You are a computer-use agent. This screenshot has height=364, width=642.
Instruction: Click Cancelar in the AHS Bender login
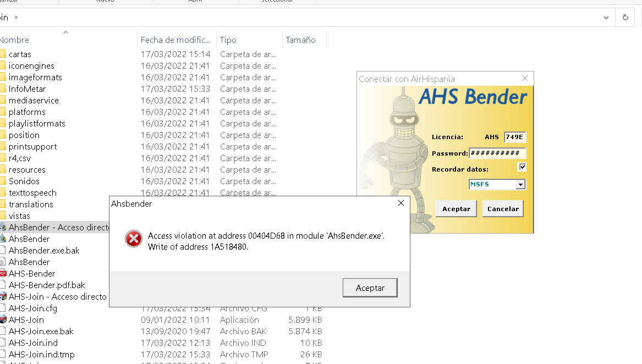[x=503, y=209]
